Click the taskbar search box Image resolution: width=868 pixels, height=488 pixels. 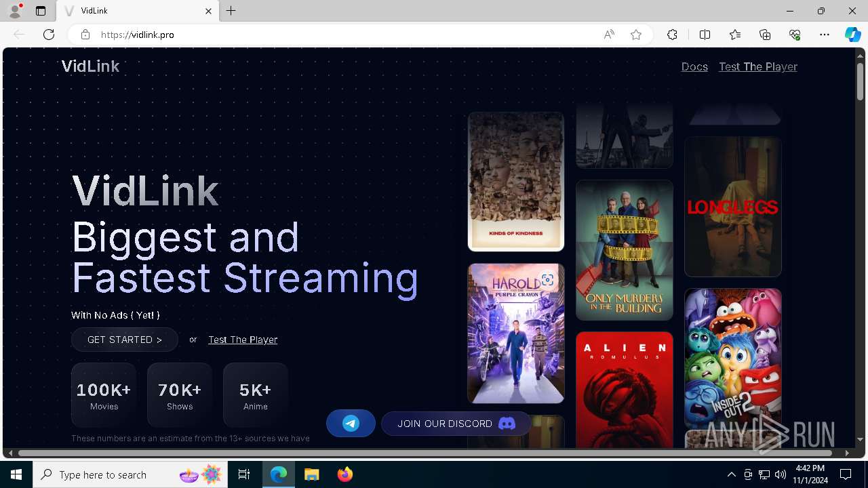click(x=130, y=474)
